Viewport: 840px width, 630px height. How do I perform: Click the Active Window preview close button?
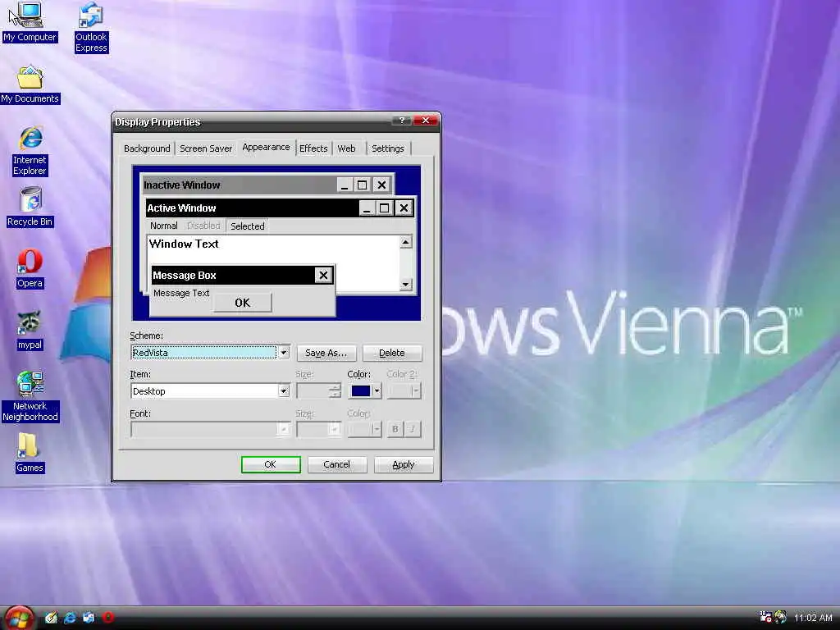[x=404, y=208]
